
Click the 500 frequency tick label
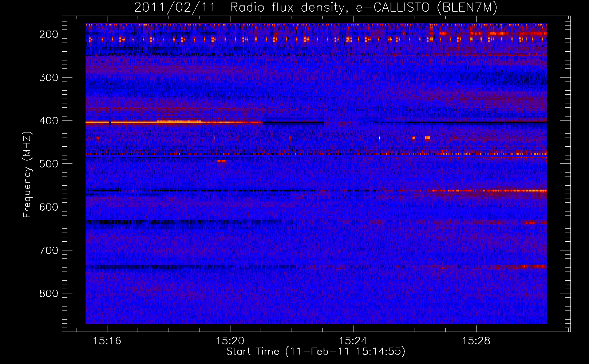(x=49, y=164)
